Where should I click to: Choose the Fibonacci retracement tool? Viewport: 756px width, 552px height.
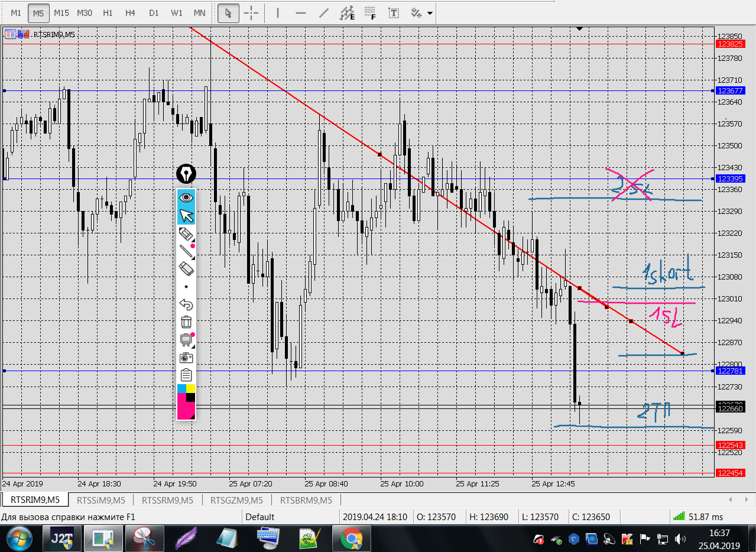click(371, 12)
